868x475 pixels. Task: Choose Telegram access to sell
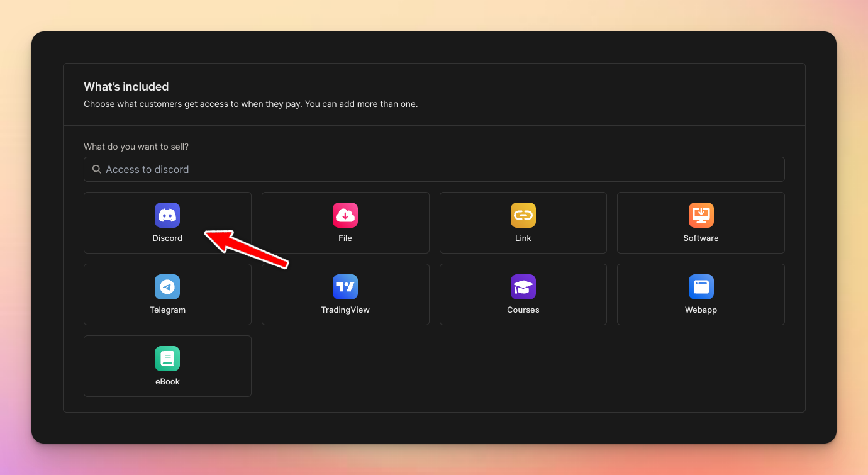167,294
